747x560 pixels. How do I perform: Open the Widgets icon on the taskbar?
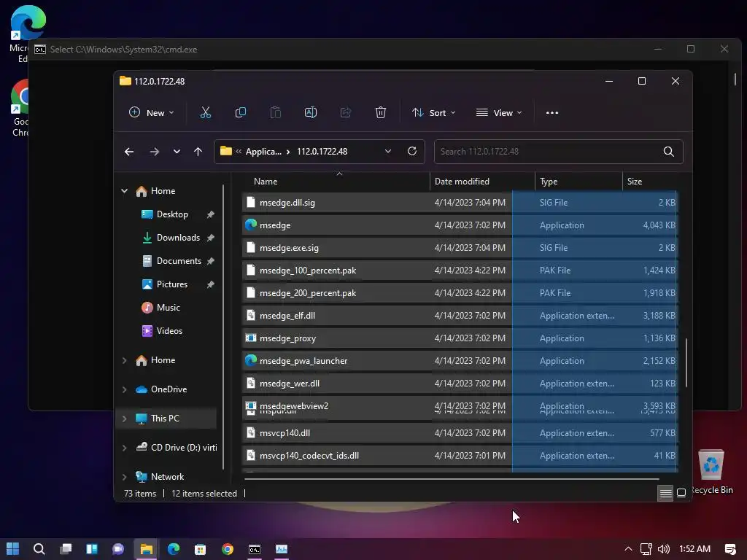92,549
